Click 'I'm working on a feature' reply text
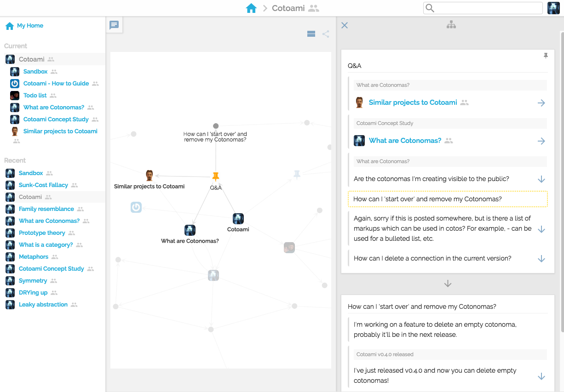The height and width of the screenshot is (392, 564). [435, 330]
